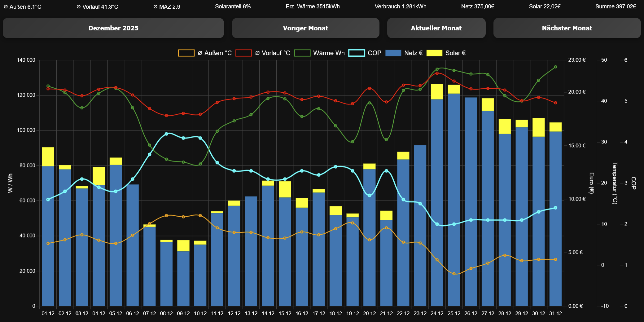The image size is (644, 322).
Task: Toggle the Wärme Wh legend entry
Action: 319,53
